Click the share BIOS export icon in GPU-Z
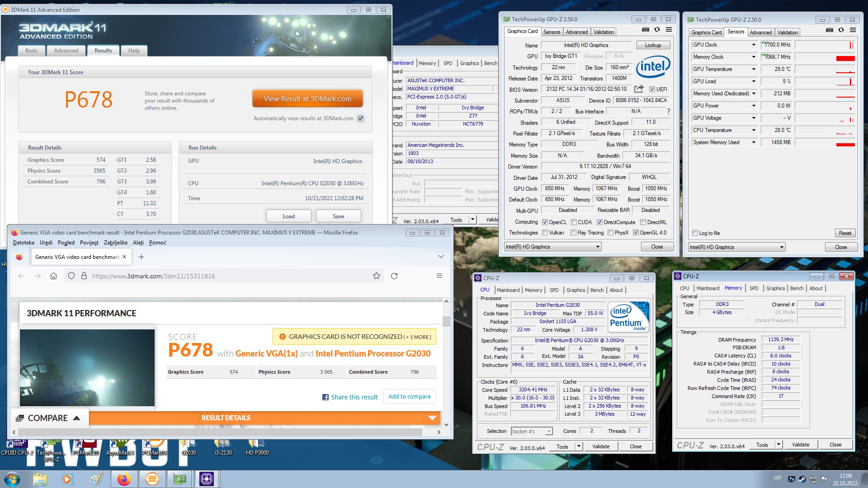The height and width of the screenshot is (488, 868). pos(639,89)
